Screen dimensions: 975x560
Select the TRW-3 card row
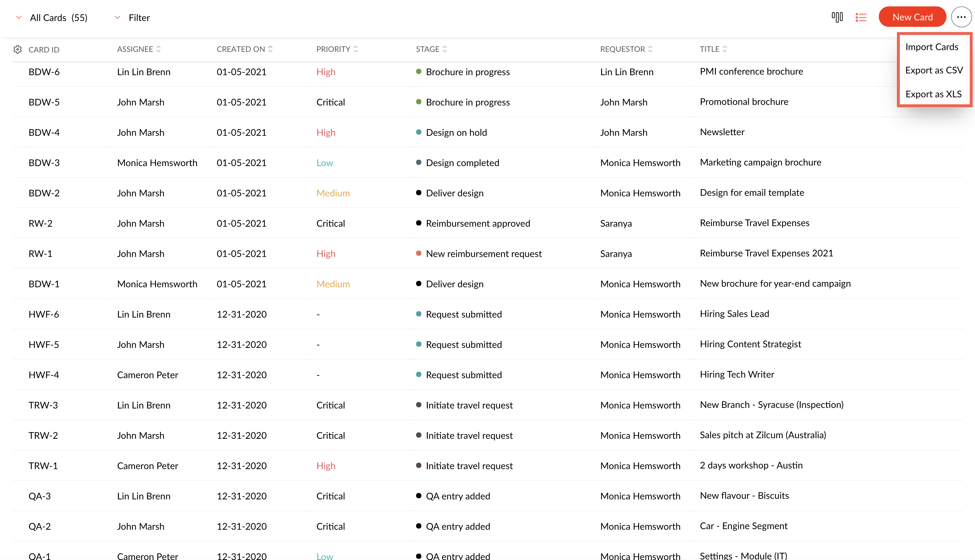pyautogui.click(x=43, y=405)
